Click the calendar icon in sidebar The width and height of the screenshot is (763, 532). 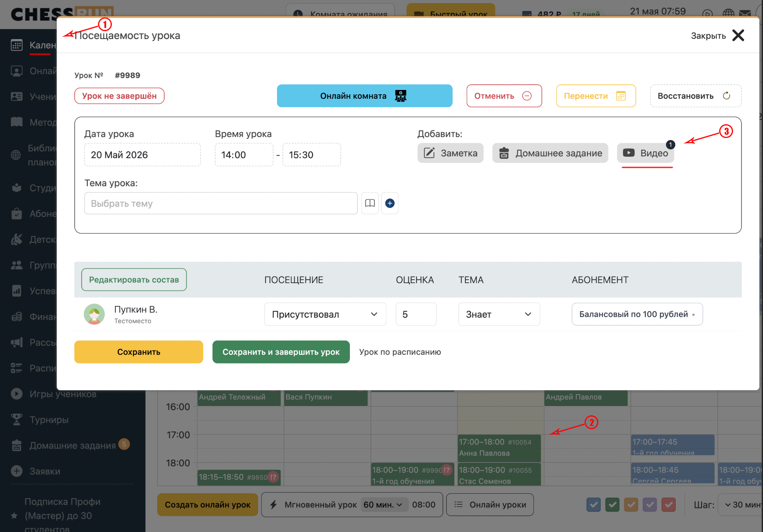coord(17,45)
